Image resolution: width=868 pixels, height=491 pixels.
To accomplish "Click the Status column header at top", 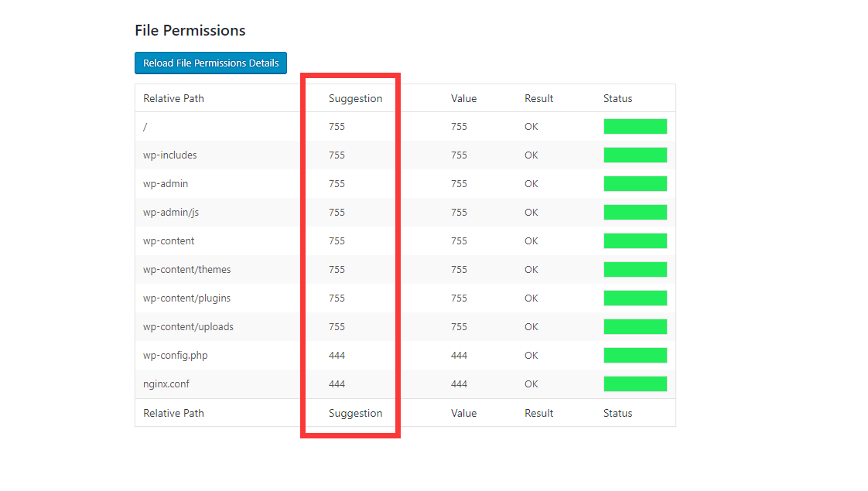I will 617,98.
